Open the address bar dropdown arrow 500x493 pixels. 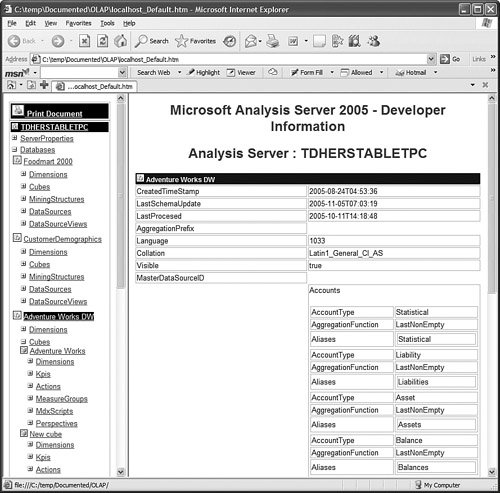click(x=431, y=59)
